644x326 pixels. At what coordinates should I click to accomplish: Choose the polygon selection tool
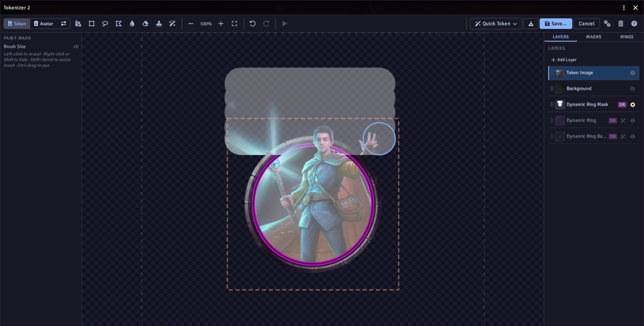[119, 24]
